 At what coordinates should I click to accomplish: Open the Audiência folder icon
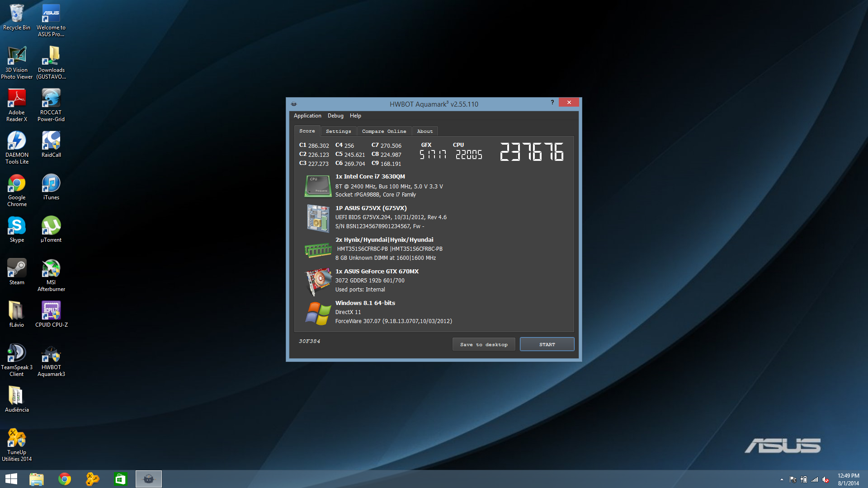[x=17, y=399]
